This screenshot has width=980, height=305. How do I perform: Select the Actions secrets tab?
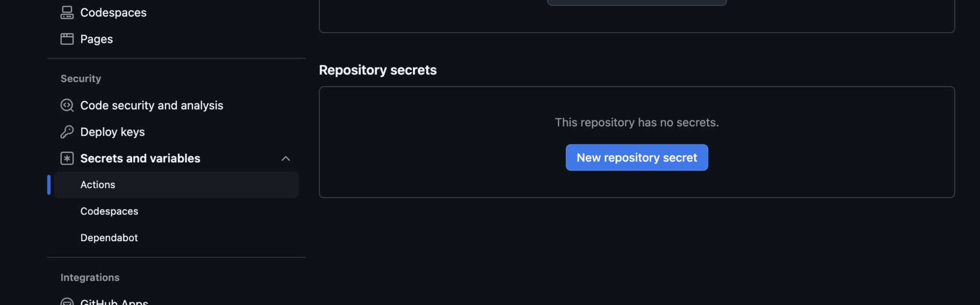97,184
